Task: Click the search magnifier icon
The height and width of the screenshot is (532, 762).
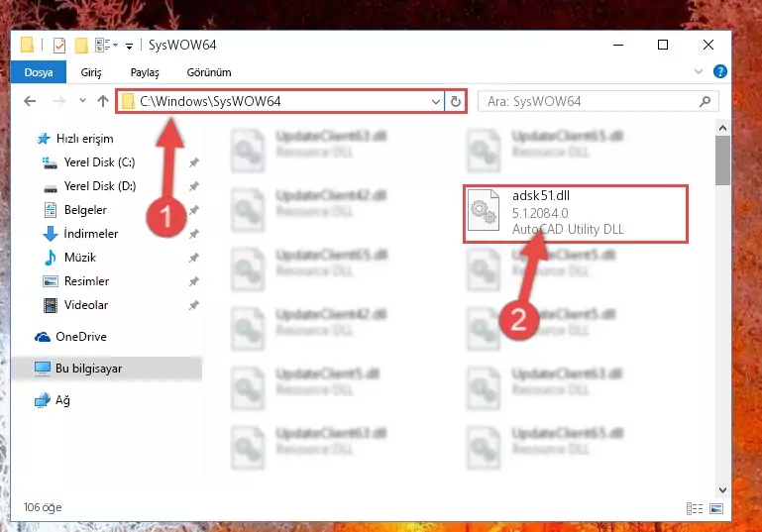Action: coord(706,101)
